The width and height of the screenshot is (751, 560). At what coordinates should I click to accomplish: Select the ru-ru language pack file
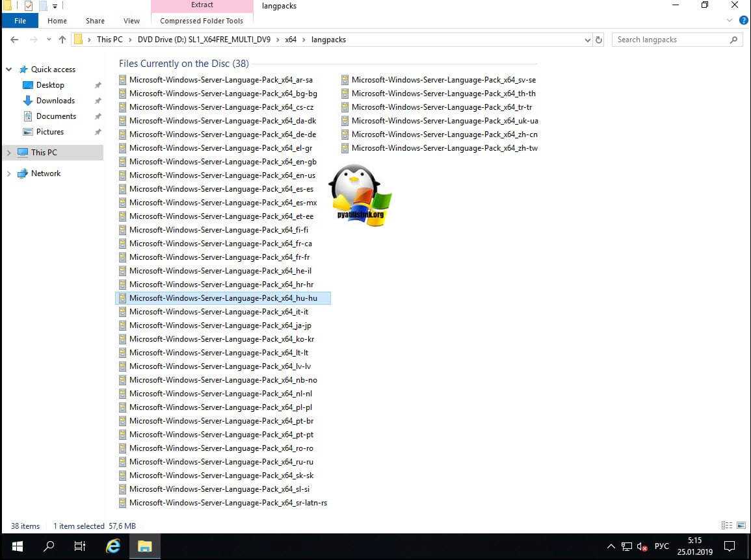(x=221, y=462)
